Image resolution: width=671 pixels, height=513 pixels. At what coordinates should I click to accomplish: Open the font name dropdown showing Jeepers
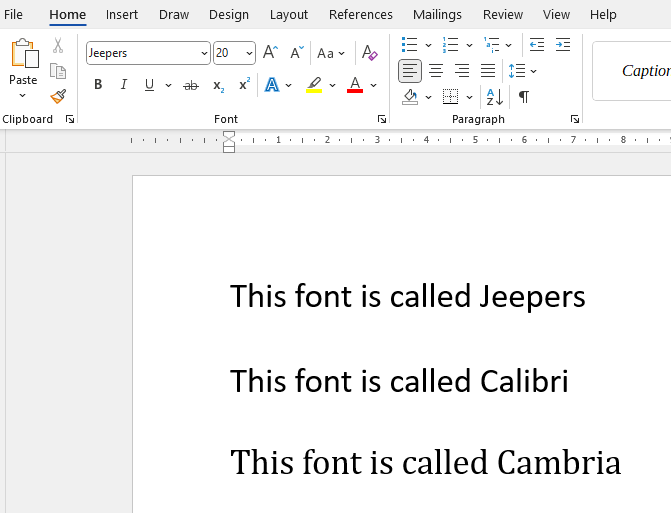204,54
